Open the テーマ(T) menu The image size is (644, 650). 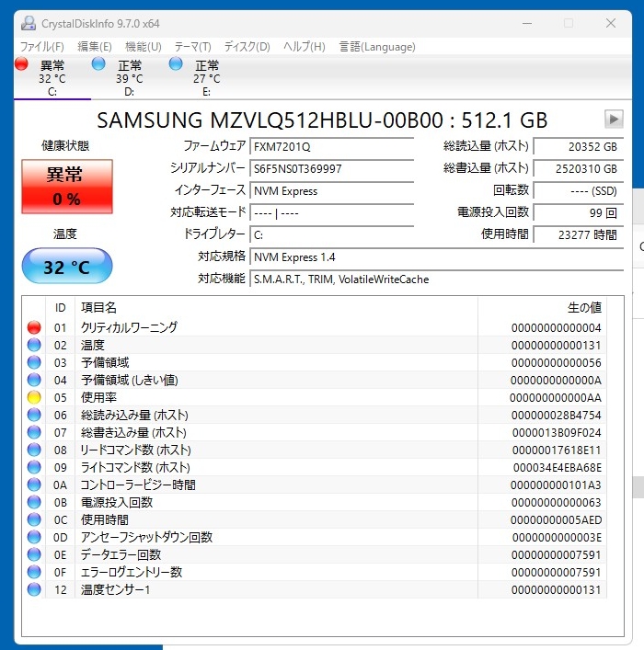(x=192, y=47)
